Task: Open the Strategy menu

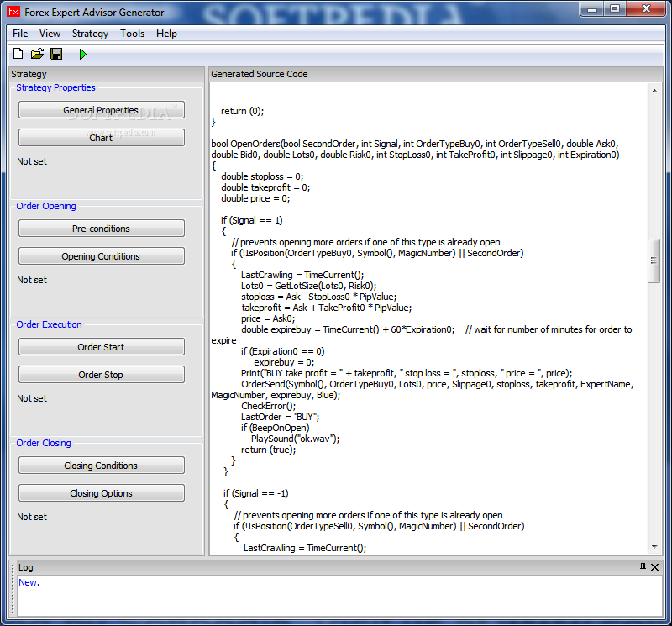Action: coord(90,34)
